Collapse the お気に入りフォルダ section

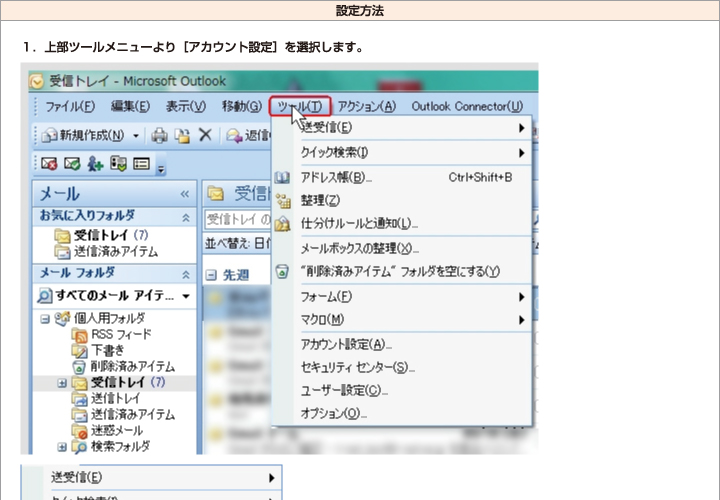point(186,217)
